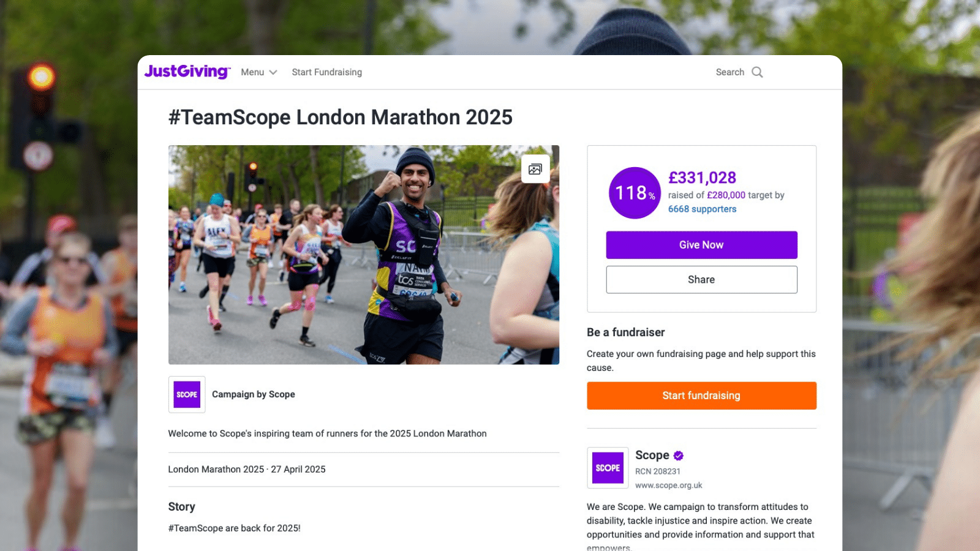Click the JustGiving logo
The image size is (980, 551).
[187, 72]
